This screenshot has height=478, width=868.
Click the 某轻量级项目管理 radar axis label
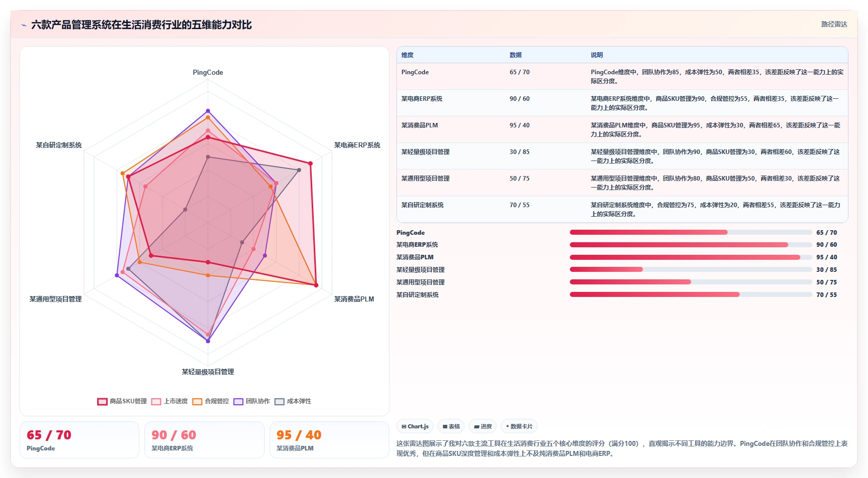point(208,372)
